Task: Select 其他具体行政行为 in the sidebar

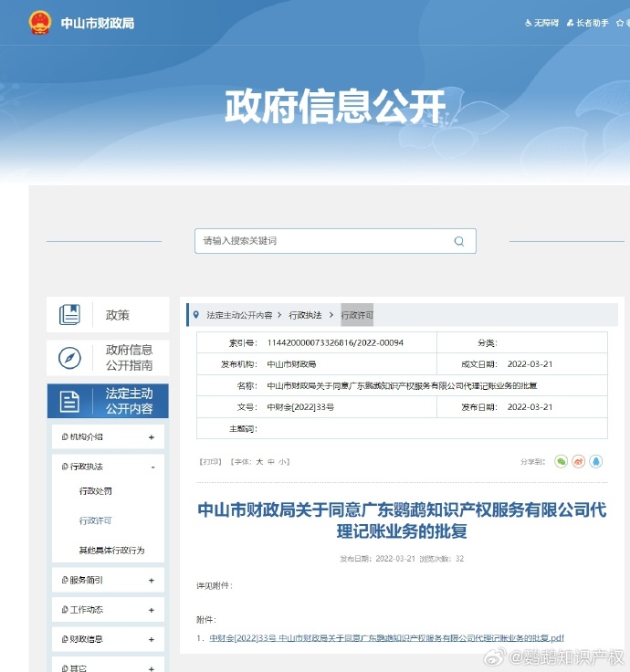Action: click(111, 551)
